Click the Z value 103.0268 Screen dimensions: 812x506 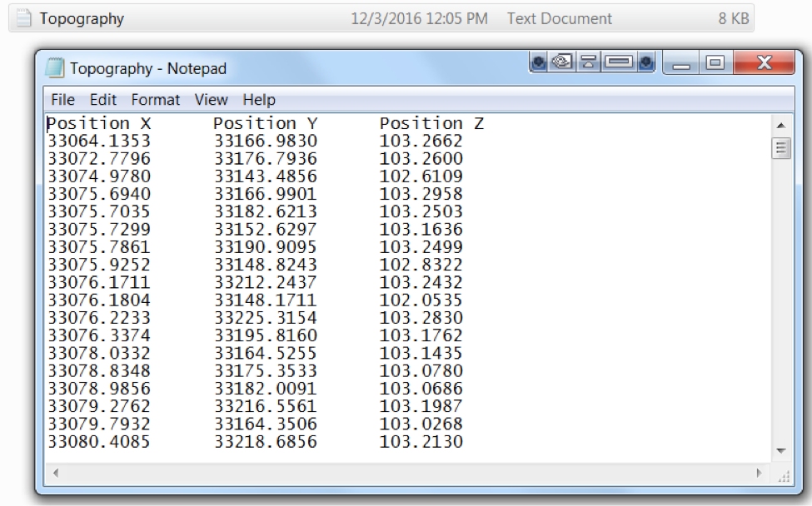coord(421,424)
